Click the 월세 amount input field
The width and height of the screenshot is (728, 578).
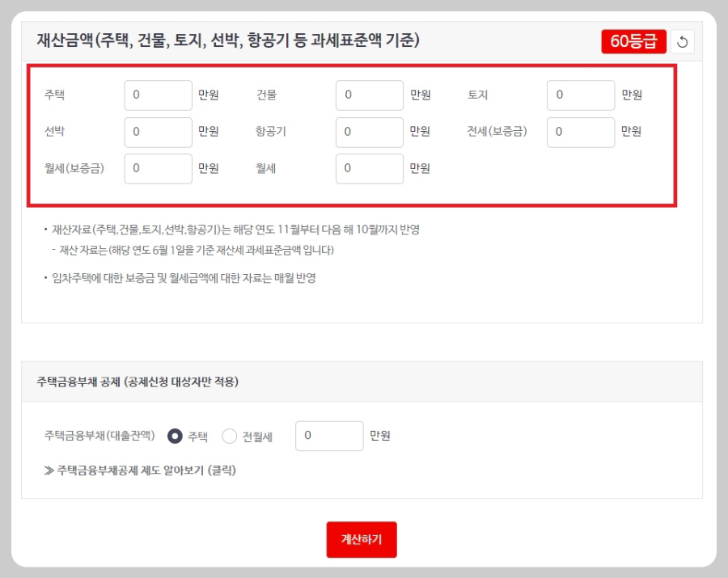pyautogui.click(x=370, y=168)
